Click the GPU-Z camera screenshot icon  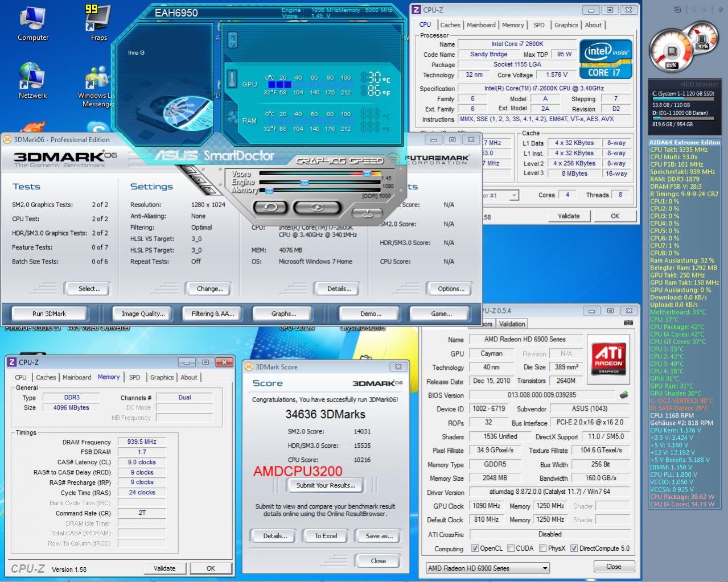pos(628,323)
